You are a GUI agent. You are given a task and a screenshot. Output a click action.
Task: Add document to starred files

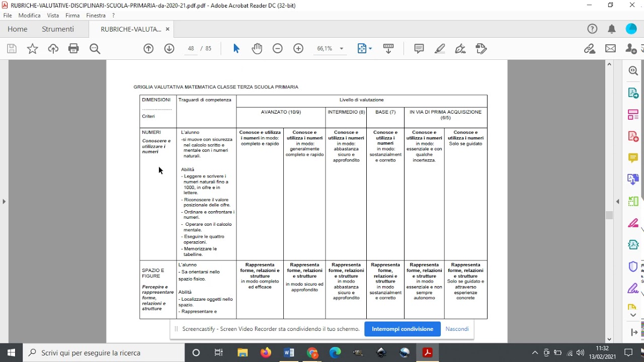point(32,49)
